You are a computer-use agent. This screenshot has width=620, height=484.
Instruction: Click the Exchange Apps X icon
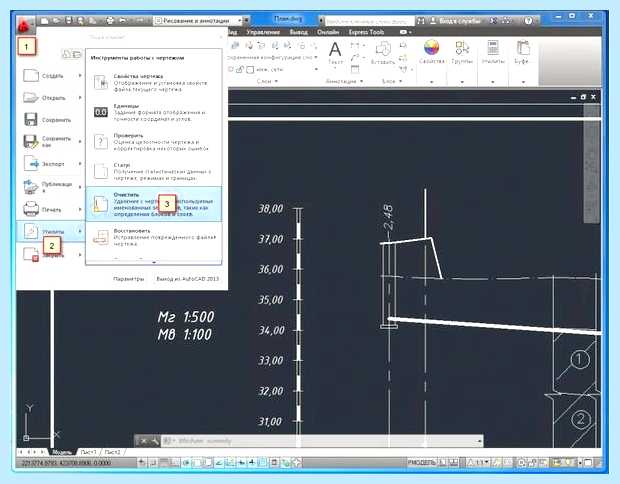(493, 21)
